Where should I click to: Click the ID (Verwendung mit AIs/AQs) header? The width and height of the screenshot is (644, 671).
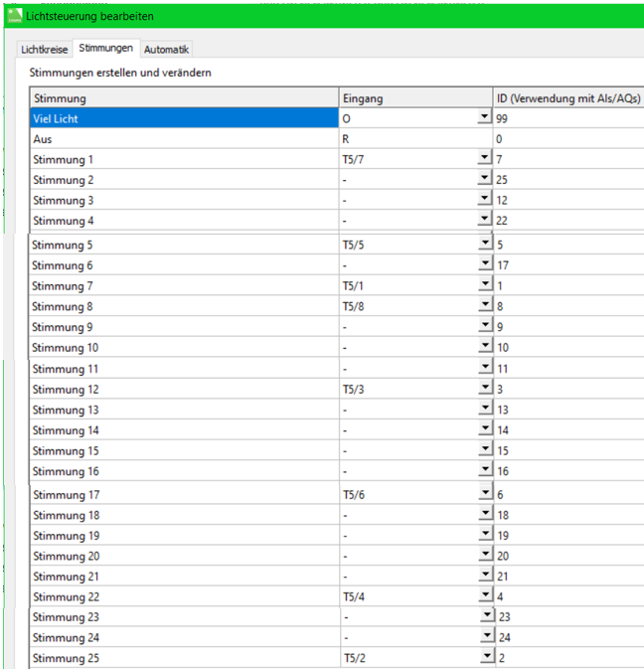click(x=568, y=98)
